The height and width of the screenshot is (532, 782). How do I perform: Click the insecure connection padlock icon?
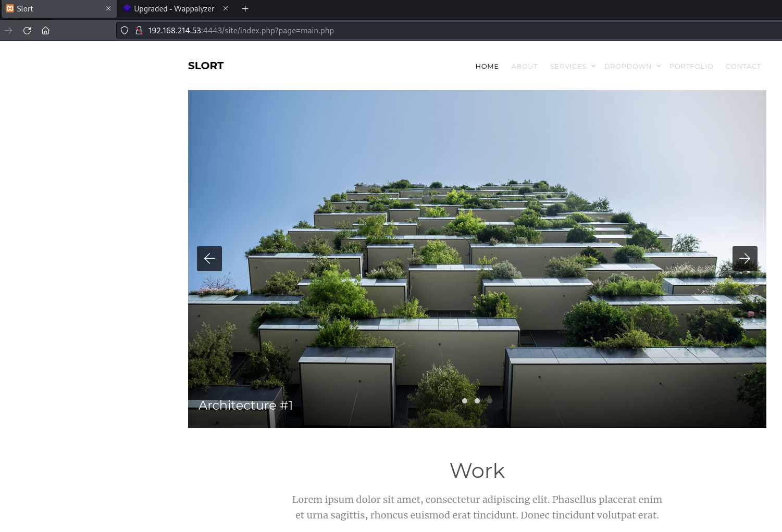tap(139, 31)
